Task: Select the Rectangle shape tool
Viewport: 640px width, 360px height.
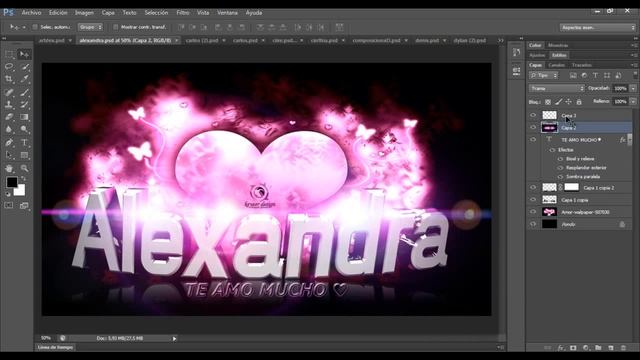Action: pyautogui.click(x=24, y=155)
